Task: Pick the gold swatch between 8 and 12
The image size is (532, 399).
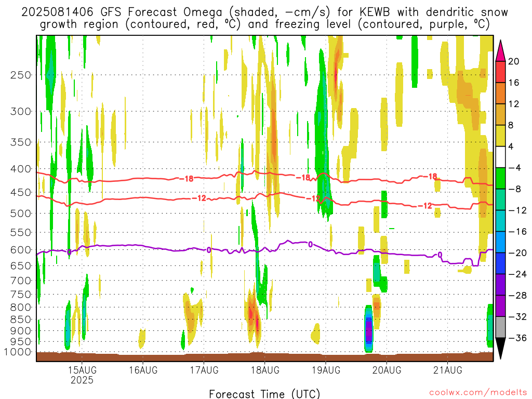Action: tap(500, 115)
